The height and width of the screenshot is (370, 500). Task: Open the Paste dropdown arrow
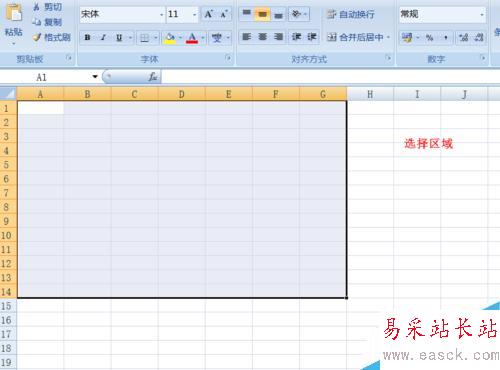[14, 44]
